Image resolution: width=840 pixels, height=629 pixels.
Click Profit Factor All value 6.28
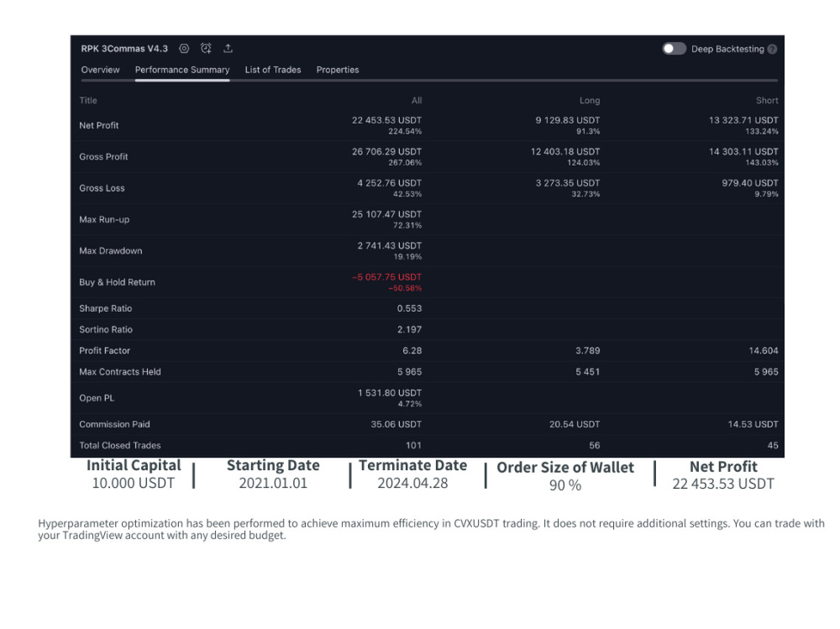point(412,350)
